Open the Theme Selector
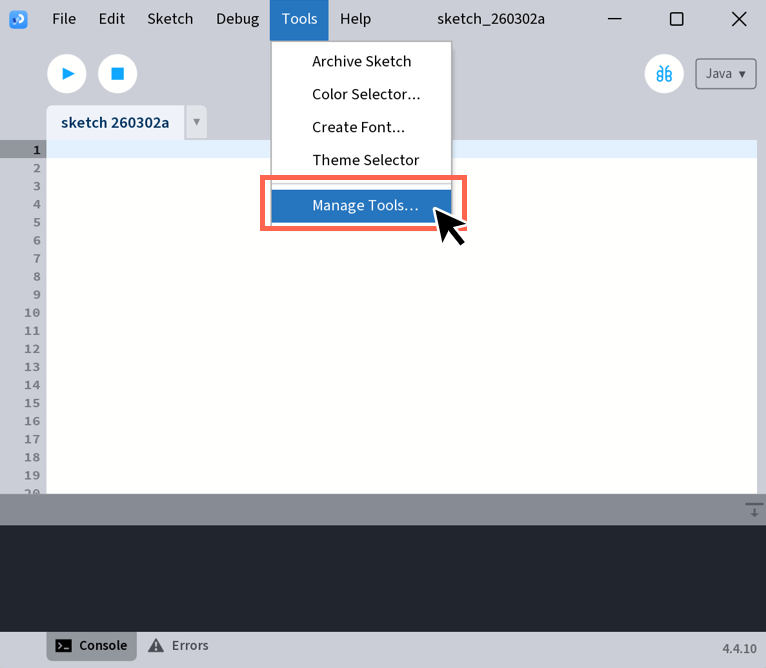This screenshot has width=766, height=668. [365, 160]
